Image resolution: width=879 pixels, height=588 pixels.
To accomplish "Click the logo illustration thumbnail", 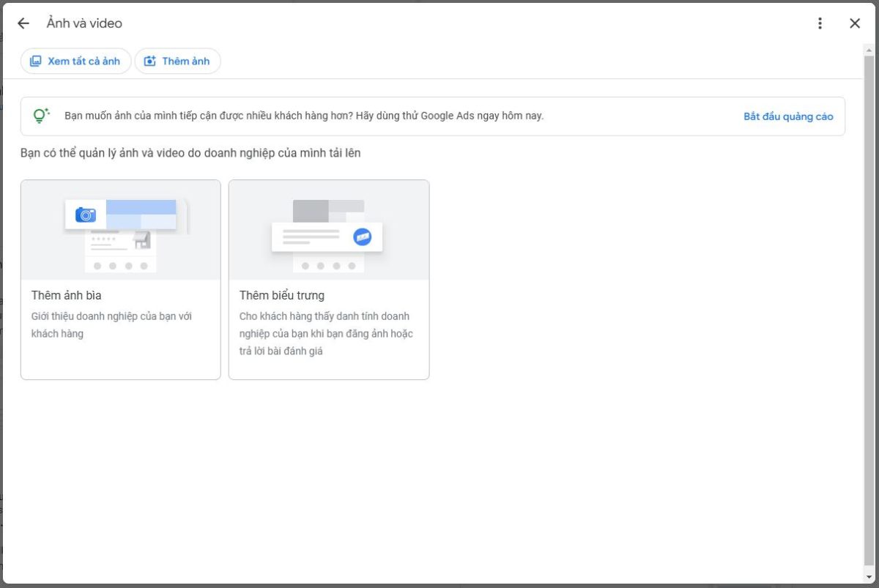I will [328, 229].
